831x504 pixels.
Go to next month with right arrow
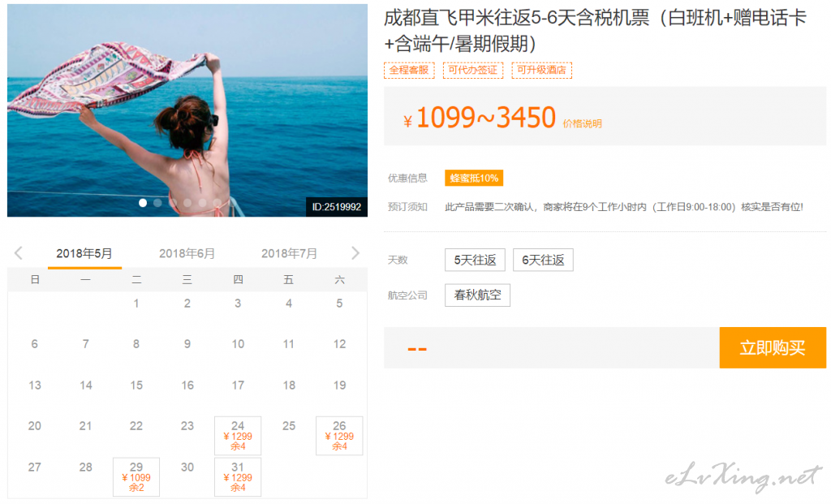355,253
